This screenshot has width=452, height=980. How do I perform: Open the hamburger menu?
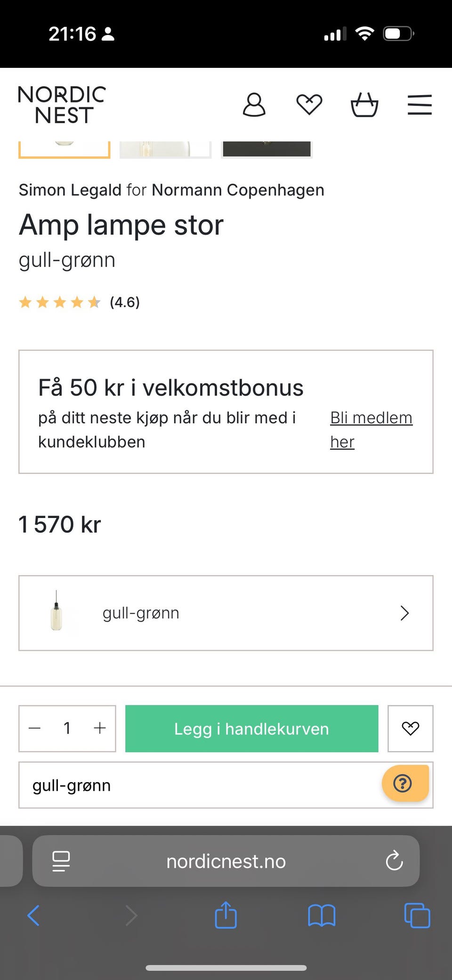(420, 105)
